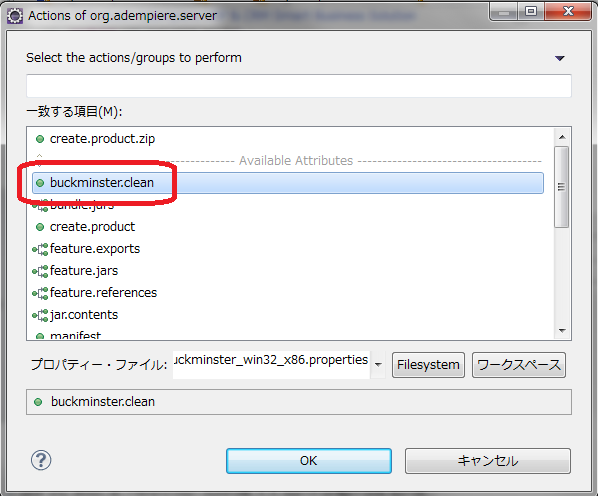
Task: Click the Filesystem button
Action: pyautogui.click(x=428, y=365)
